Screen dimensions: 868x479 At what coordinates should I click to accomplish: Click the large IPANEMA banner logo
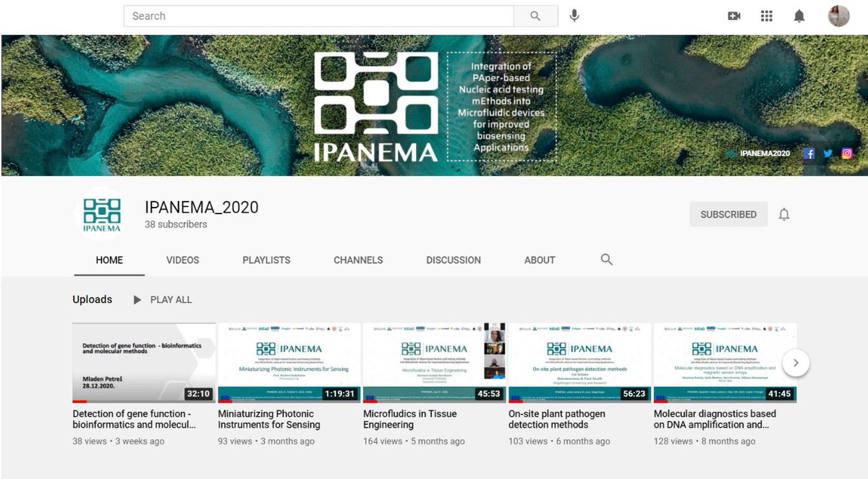[x=376, y=106]
